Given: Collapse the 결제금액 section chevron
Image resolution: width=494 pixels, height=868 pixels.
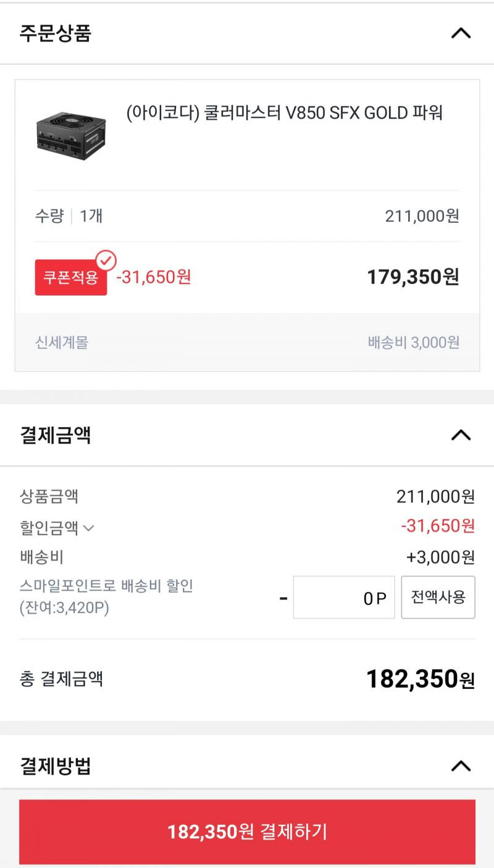Looking at the screenshot, I should point(461,435).
